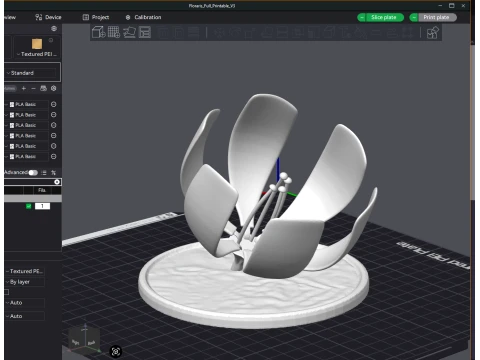Open the second PLA Basic filament dropdown
This screenshot has width=480, height=360.
click(x=27, y=115)
